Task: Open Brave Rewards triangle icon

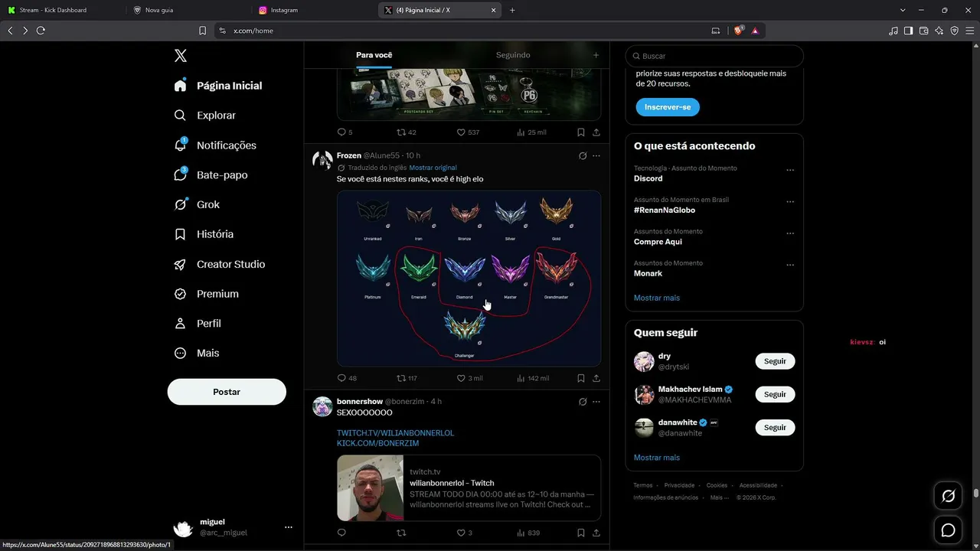Action: tap(755, 31)
